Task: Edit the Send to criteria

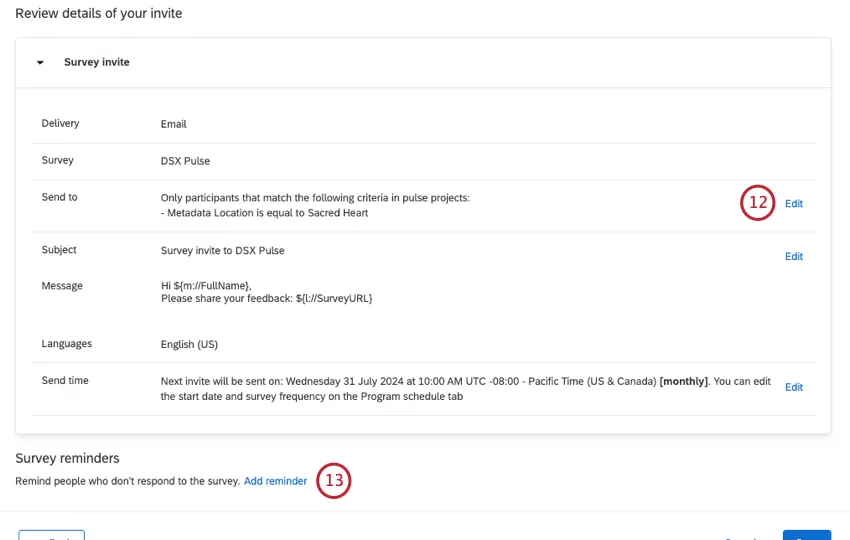Action: 793,204
